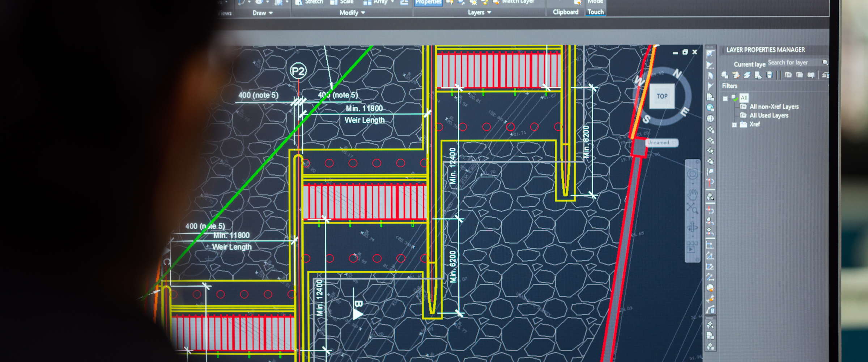Click the layer search magnifier icon

point(825,63)
